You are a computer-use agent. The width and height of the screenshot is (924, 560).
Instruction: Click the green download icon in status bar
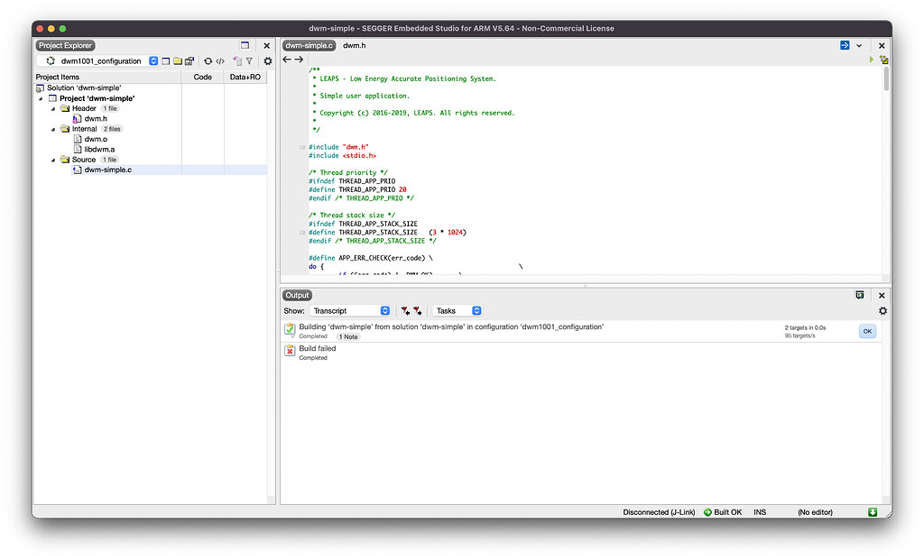(873, 512)
